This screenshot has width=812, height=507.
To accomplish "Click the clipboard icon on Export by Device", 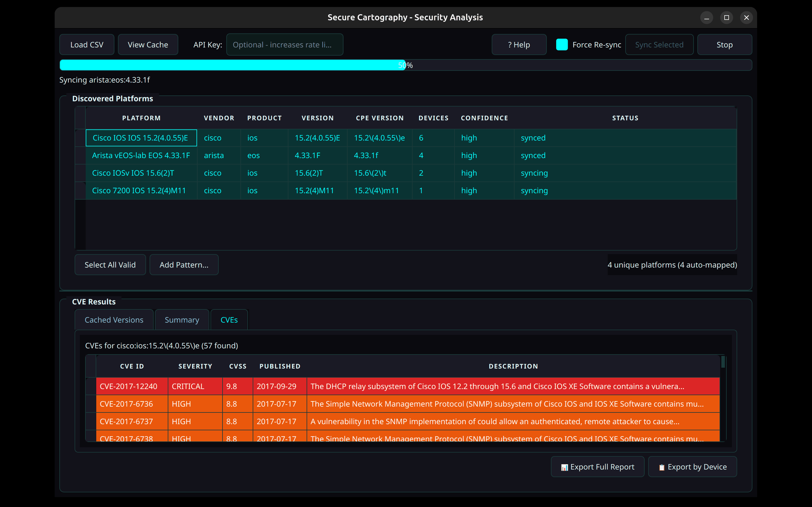I will tap(662, 467).
